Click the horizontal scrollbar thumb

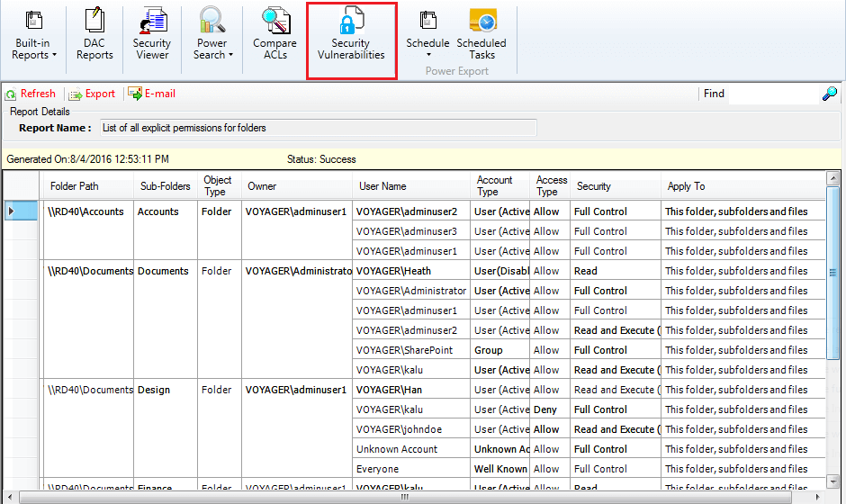click(405, 497)
